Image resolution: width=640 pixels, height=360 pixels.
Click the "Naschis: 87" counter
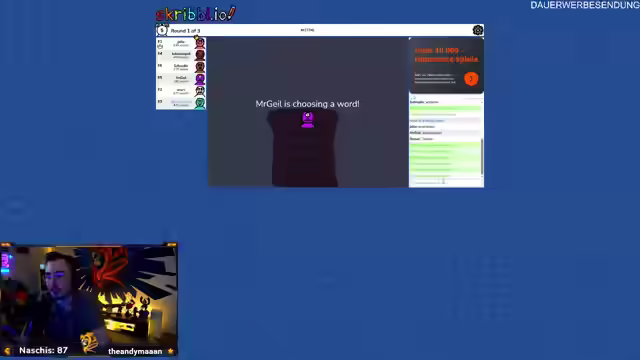click(43, 350)
